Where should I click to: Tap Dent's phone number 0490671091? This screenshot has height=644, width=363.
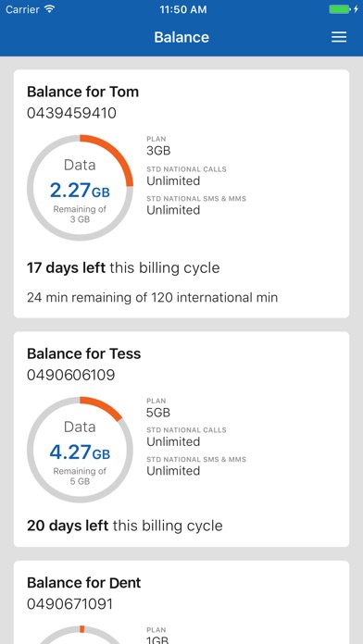(x=69, y=604)
